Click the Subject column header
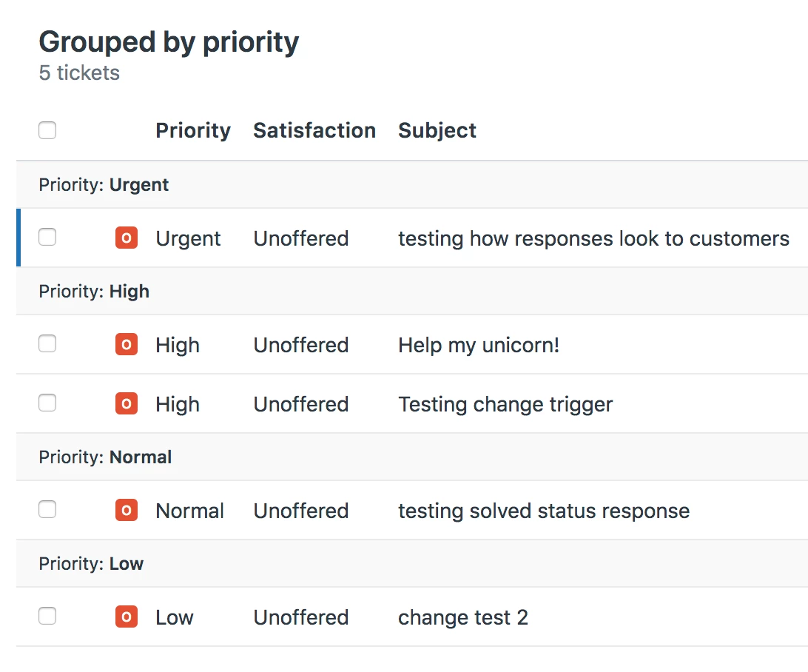Viewport: 808px width, 672px height. pos(437,131)
